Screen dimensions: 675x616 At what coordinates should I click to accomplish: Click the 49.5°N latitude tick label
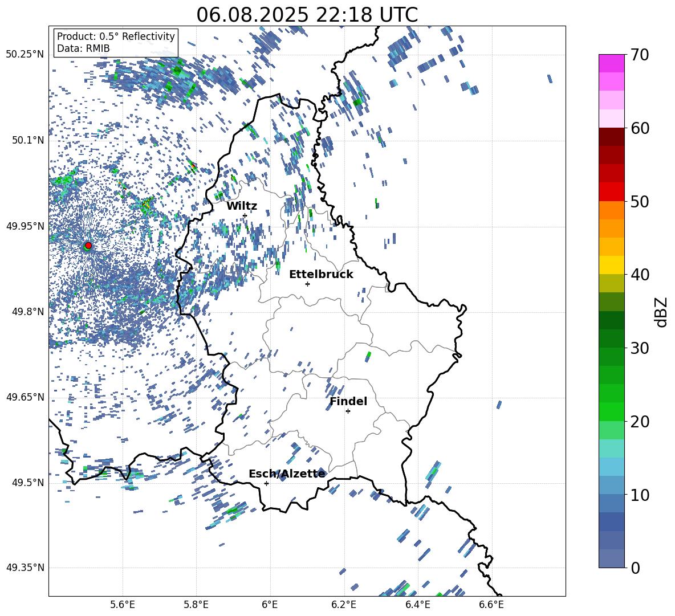click(28, 483)
